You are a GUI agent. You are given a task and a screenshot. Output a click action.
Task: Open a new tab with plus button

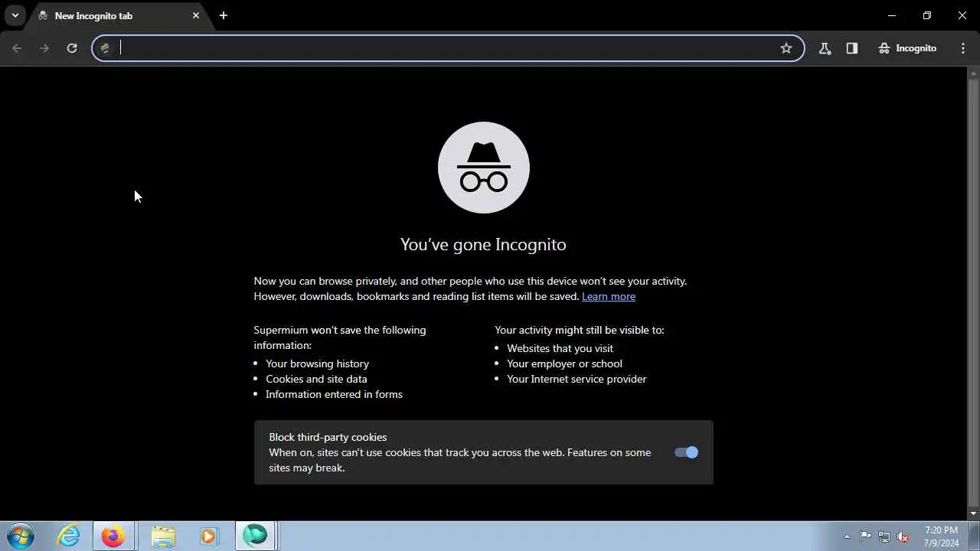[223, 15]
